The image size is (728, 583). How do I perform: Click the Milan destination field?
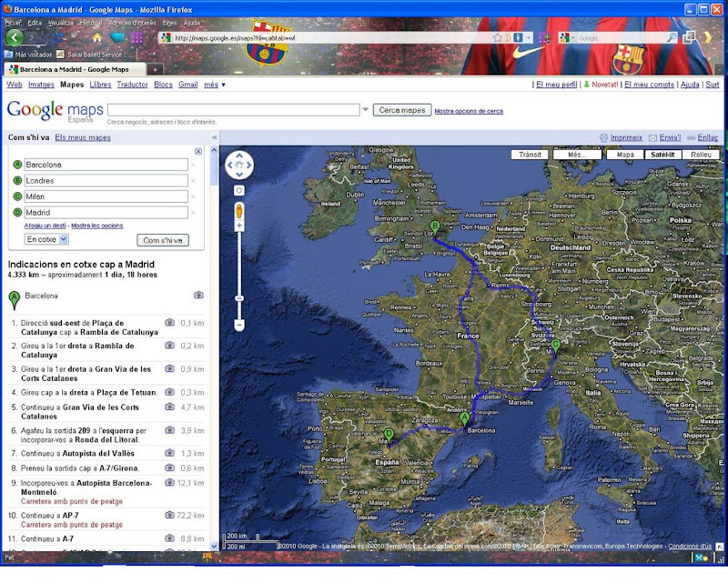point(106,196)
